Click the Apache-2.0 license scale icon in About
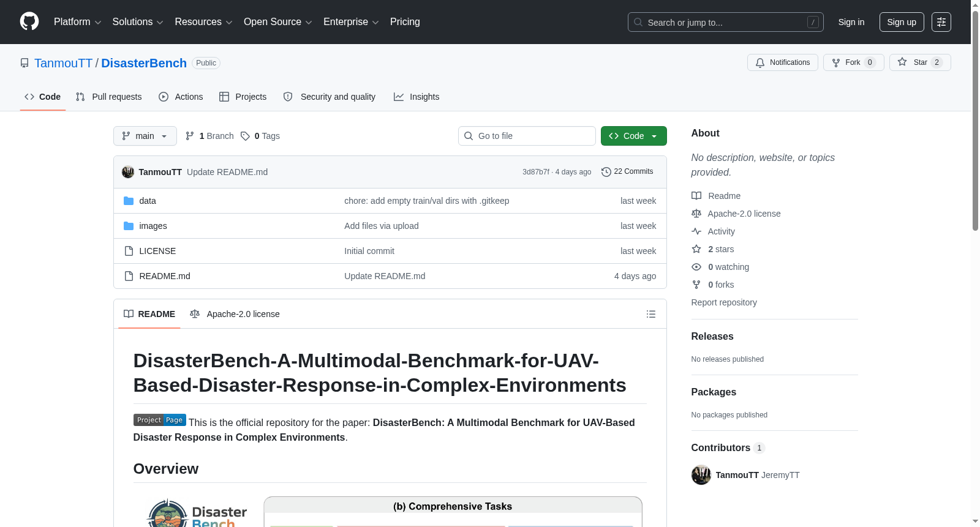This screenshot has height=527, width=980. click(x=696, y=214)
